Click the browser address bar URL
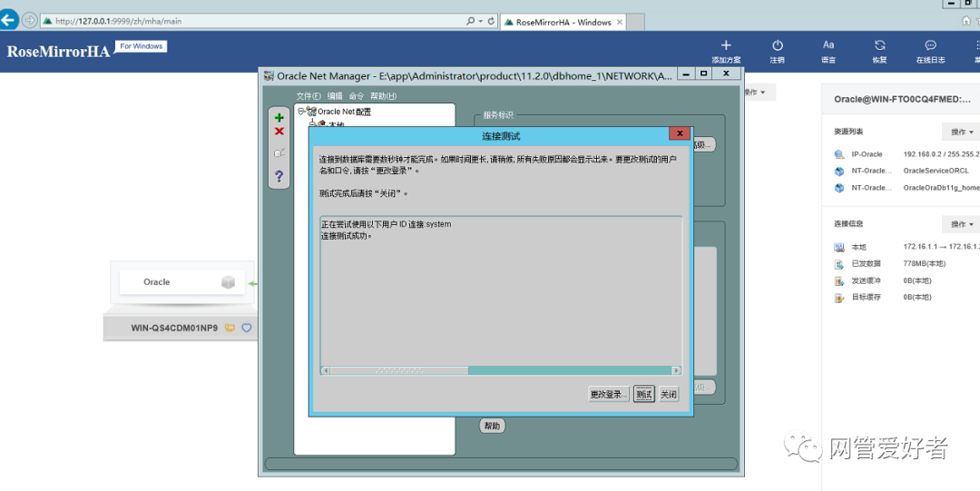Screen dimensions: 980x491 [119, 21]
